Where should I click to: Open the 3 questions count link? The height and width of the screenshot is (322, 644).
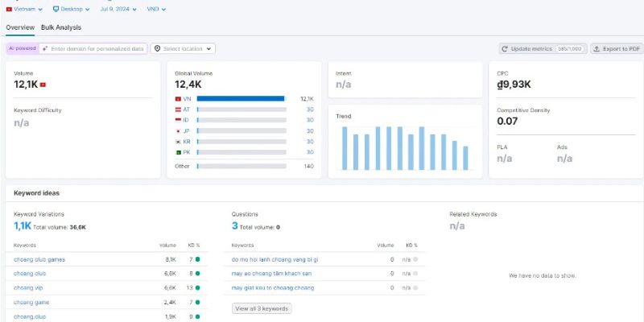(x=234, y=226)
